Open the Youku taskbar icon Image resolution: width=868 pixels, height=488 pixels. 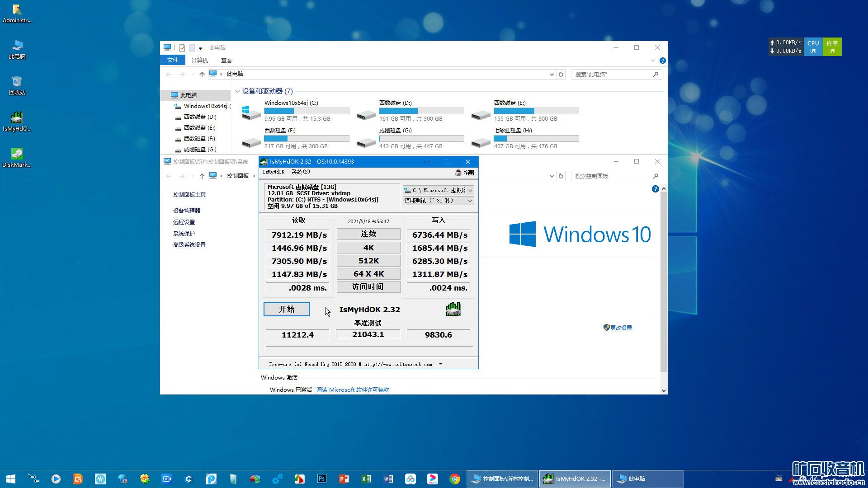433,479
